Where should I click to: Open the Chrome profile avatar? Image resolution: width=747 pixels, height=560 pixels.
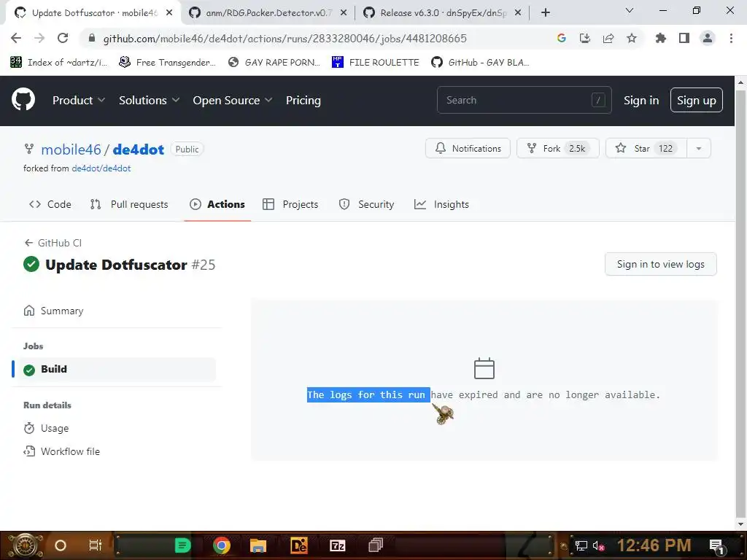click(708, 38)
